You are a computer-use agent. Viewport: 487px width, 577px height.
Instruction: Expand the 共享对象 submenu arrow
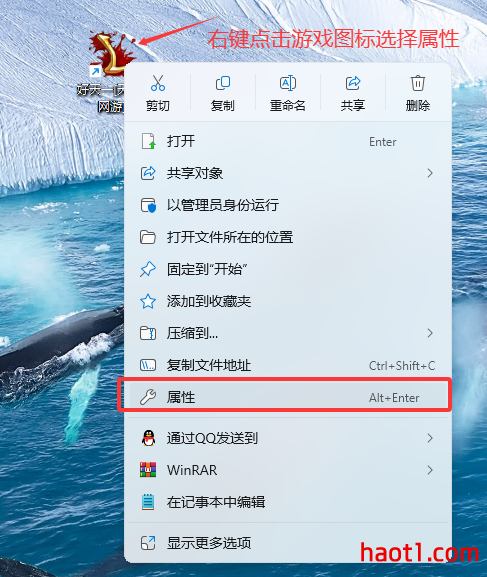(x=430, y=173)
